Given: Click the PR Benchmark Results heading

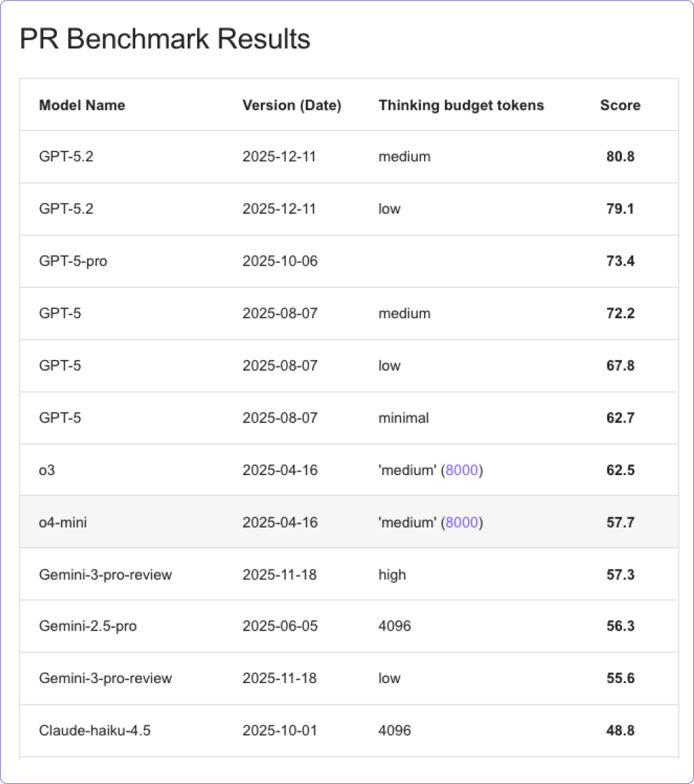Looking at the screenshot, I should 165,39.
